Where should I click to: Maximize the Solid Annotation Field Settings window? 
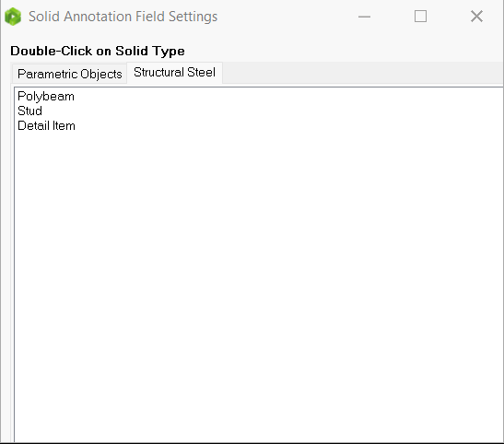(420, 16)
